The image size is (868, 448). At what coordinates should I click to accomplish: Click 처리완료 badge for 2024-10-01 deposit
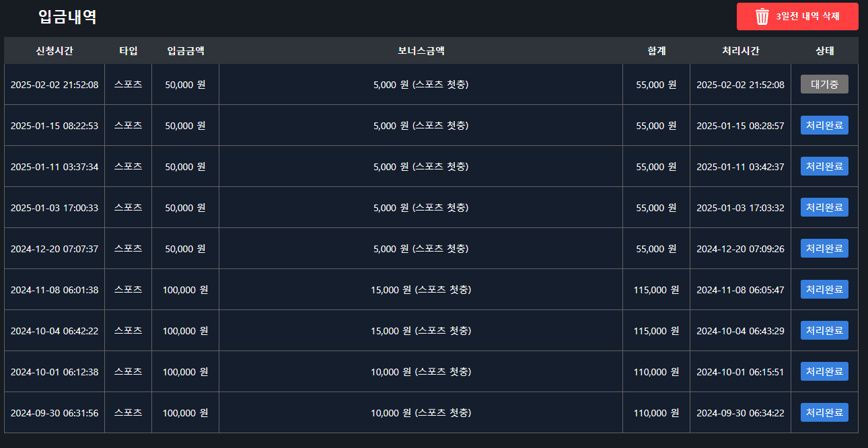(x=824, y=372)
